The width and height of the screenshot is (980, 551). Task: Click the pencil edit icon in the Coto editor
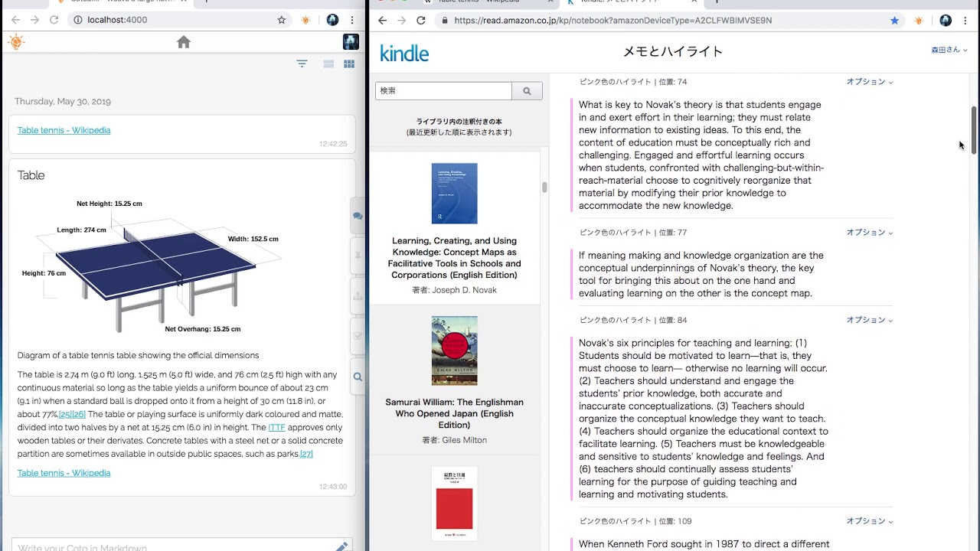[x=341, y=546]
